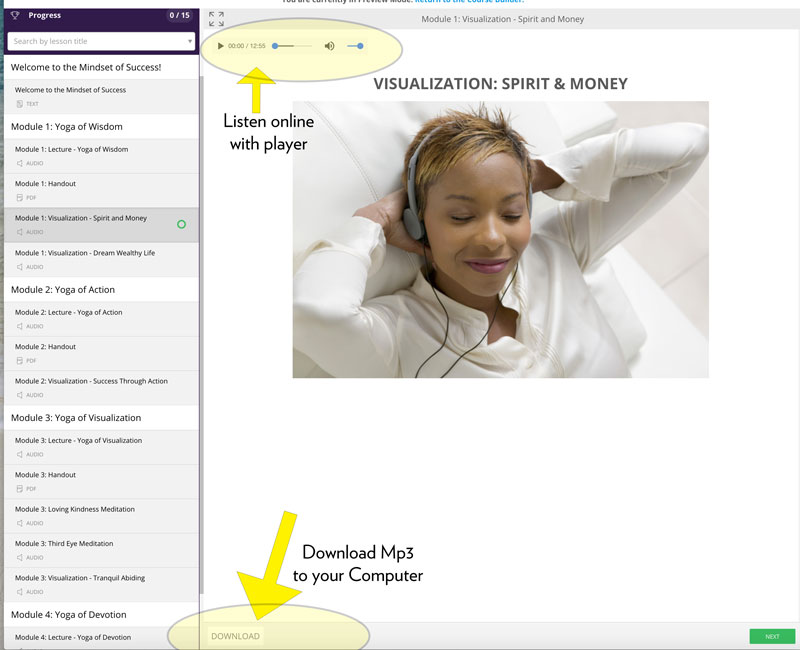Click the PDF icon under Module 2: Handout
800x650 pixels.
point(20,361)
